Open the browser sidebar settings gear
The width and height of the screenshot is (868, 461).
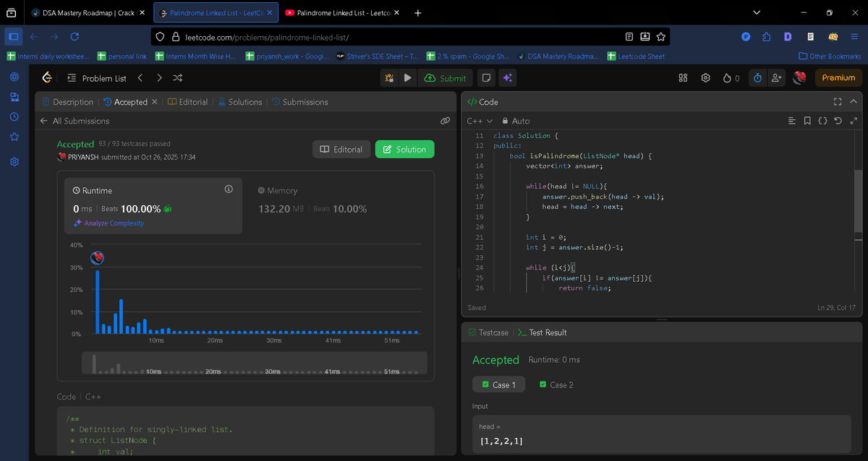click(x=14, y=162)
